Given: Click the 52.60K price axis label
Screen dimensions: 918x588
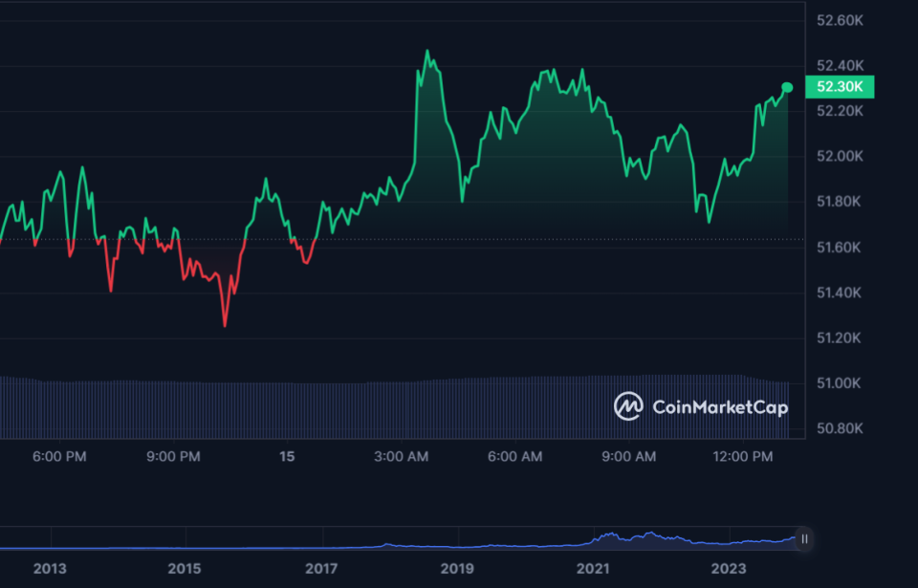Looking at the screenshot, I should [841, 20].
